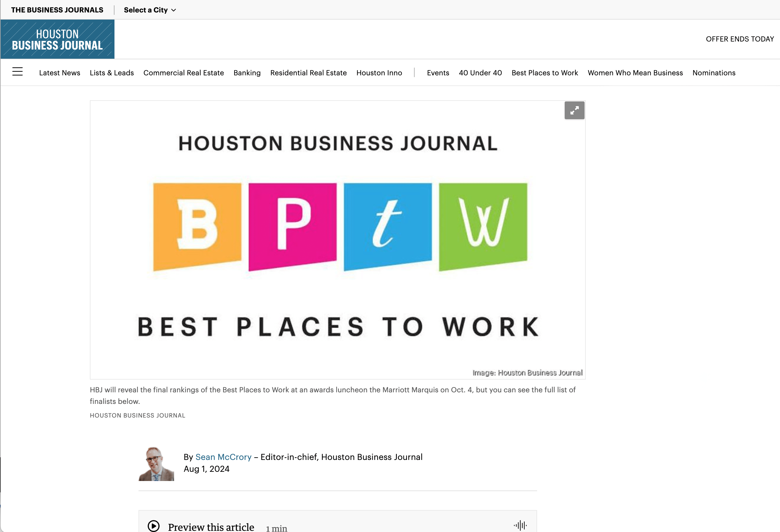Open the Latest News section
The width and height of the screenshot is (780, 532).
60,73
